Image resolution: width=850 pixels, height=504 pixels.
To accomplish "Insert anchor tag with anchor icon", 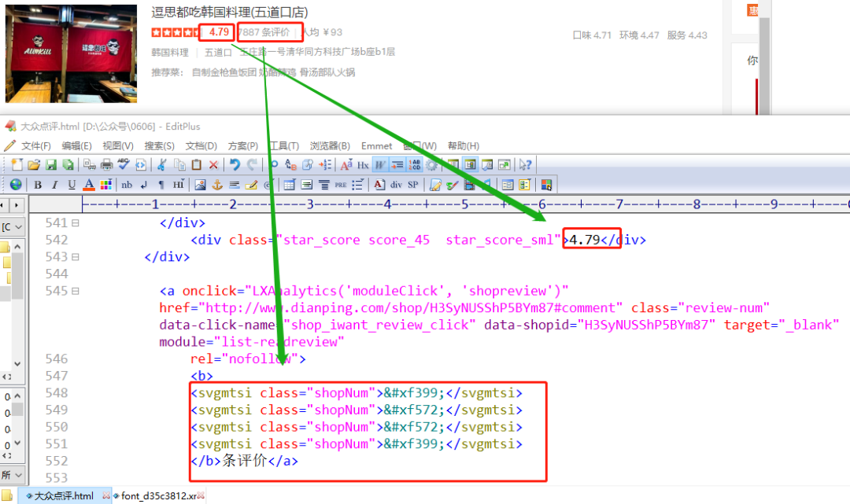I will [217, 185].
